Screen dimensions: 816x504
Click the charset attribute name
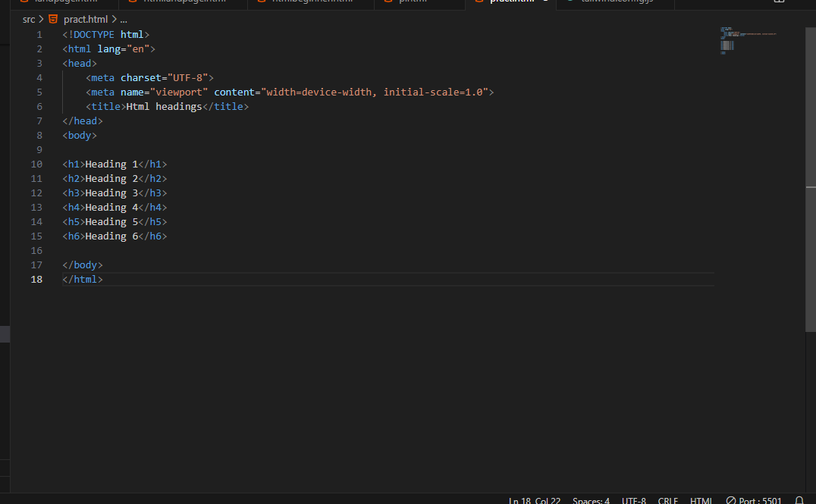click(141, 77)
